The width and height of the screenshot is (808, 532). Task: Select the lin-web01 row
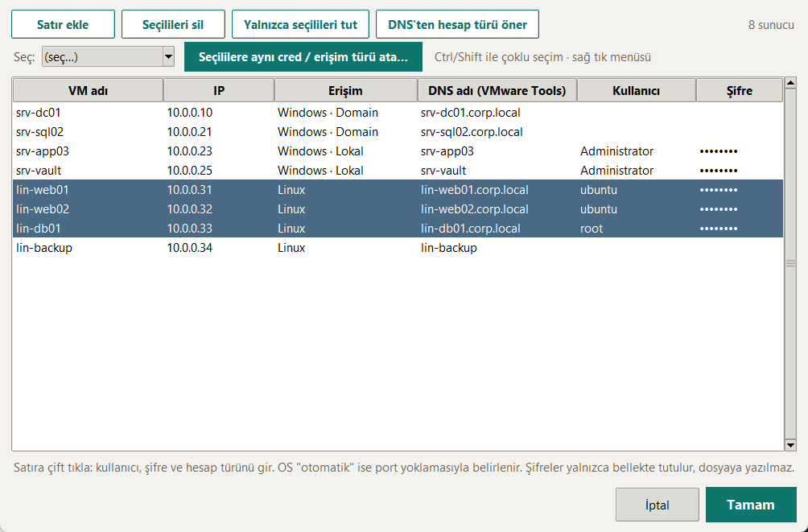pos(398,190)
